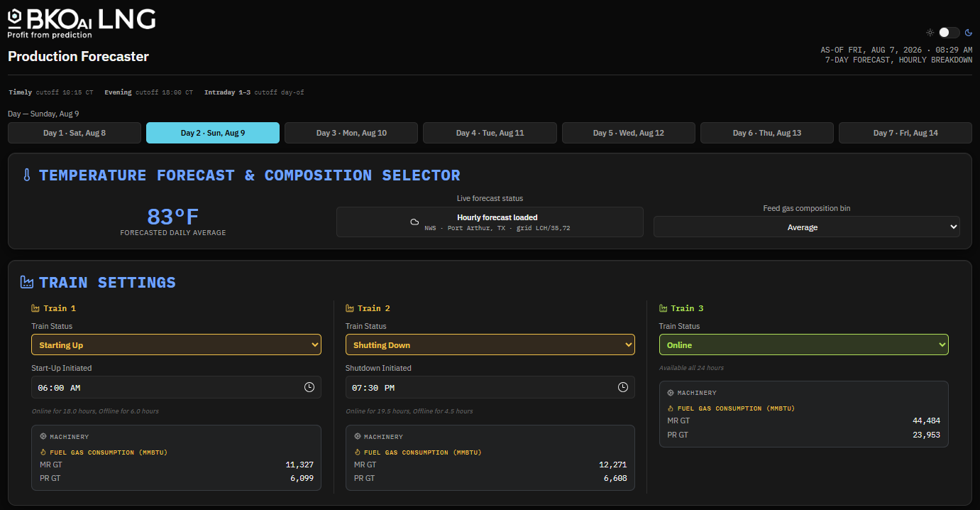This screenshot has height=510, width=980.
Task: Click the 7-DAY FORECAST, HOURLY BREAKDOWN text
Action: click(x=899, y=60)
